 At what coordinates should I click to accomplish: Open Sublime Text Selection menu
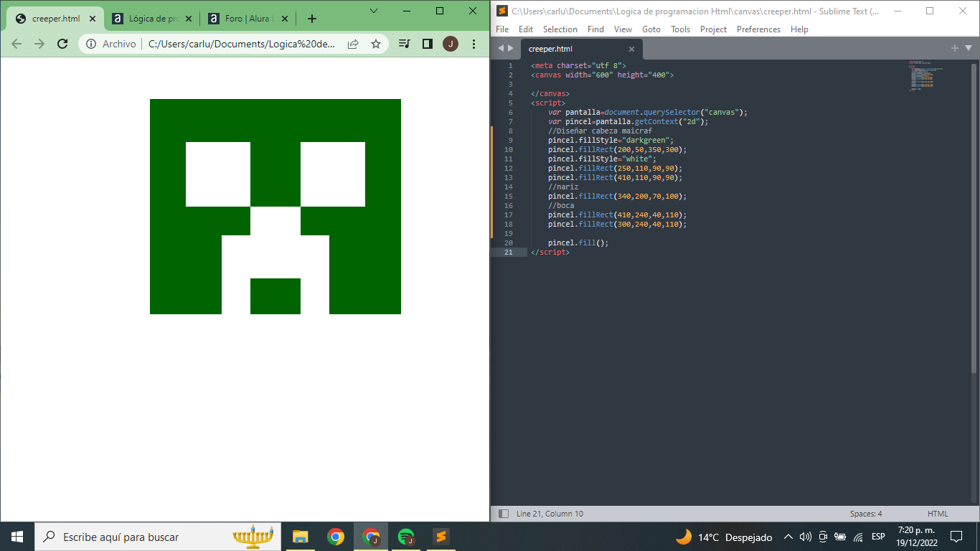(560, 29)
